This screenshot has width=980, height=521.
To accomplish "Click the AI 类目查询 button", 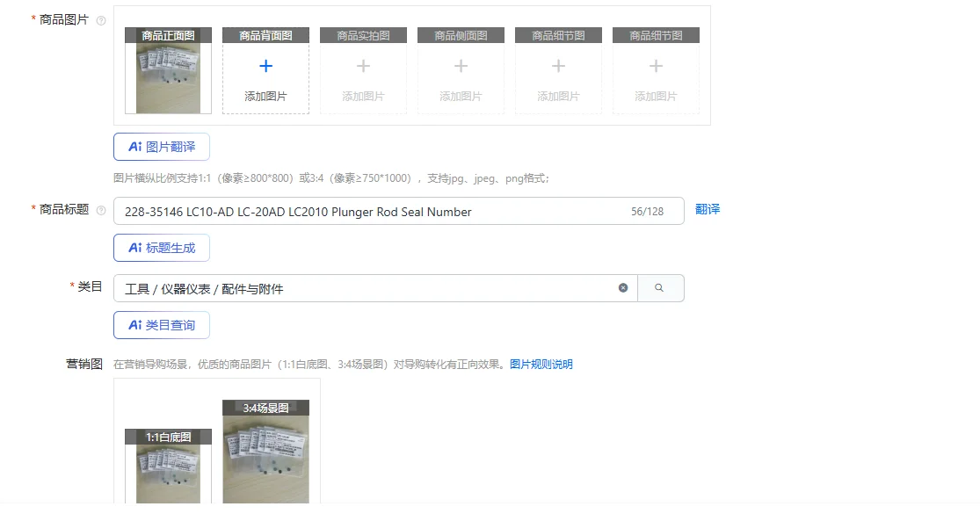I will (x=161, y=325).
